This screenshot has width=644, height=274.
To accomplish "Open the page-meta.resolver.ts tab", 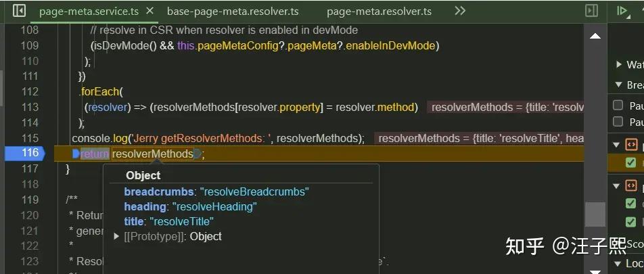I will [379, 12].
